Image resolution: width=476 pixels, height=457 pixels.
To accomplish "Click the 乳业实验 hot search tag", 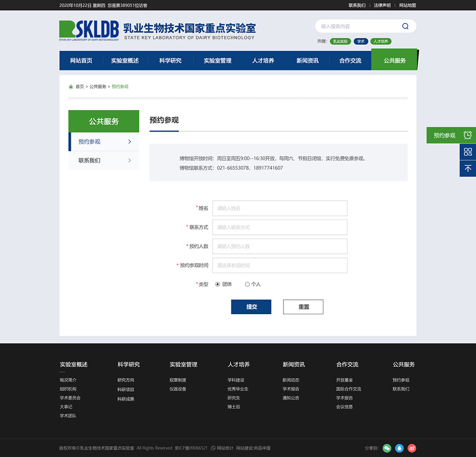I will (x=340, y=41).
